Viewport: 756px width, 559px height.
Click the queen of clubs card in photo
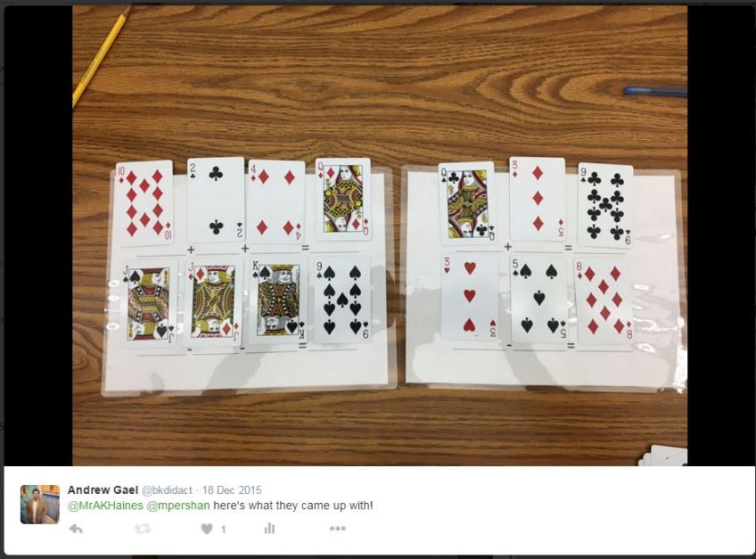click(467, 203)
